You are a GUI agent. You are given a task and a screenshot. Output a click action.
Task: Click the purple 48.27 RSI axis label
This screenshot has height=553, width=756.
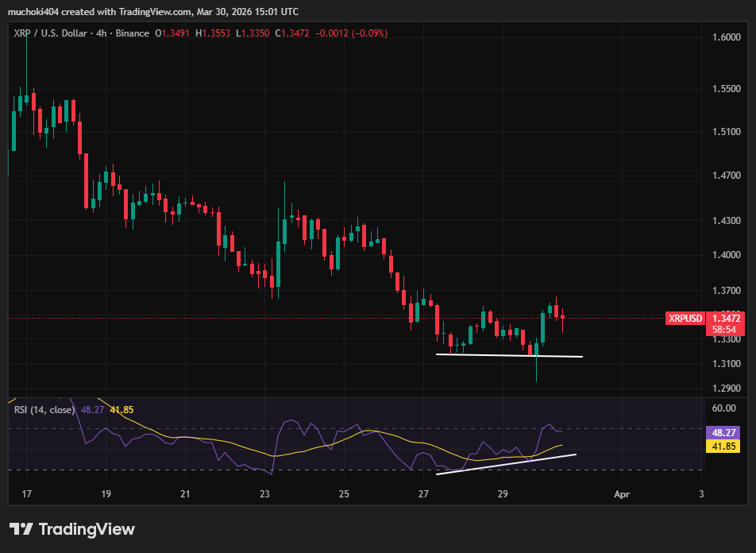click(x=723, y=434)
